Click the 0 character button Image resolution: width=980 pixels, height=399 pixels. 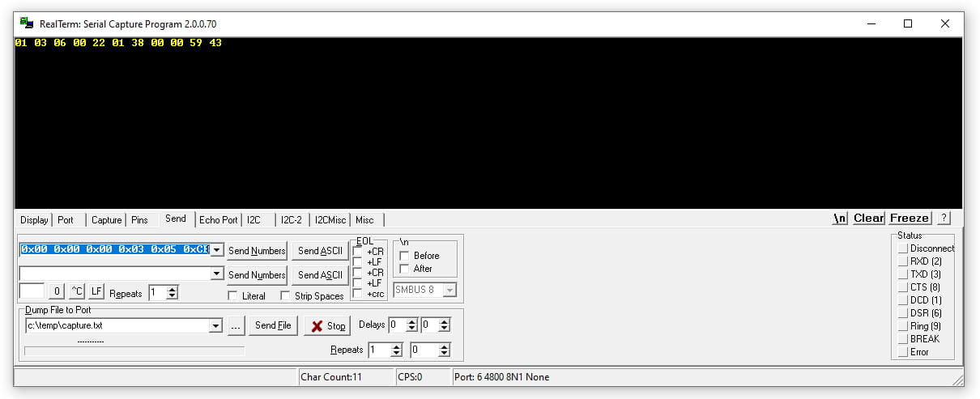pyautogui.click(x=57, y=291)
